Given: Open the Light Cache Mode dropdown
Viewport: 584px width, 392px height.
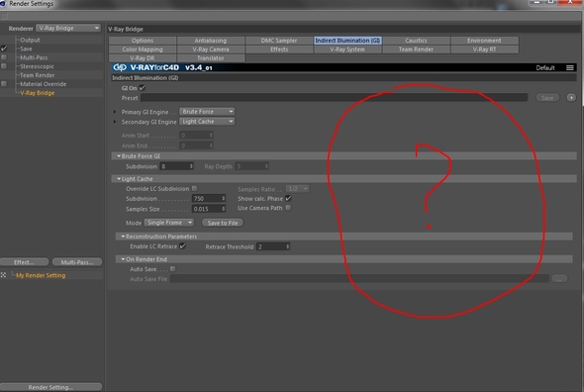Looking at the screenshot, I should [x=169, y=223].
